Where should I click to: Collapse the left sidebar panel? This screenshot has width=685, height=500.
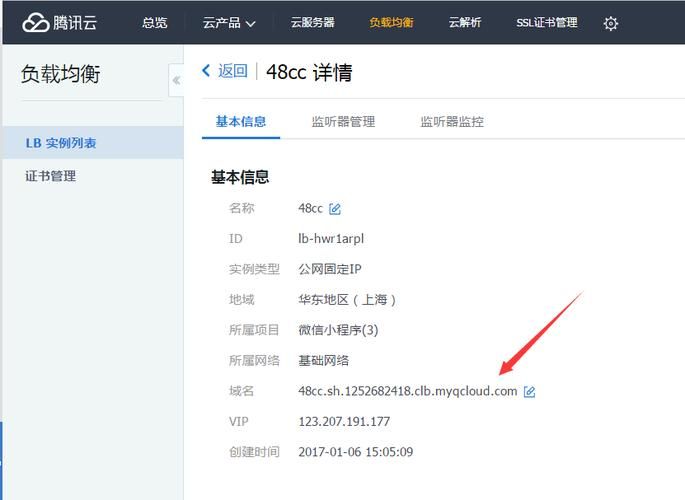point(176,80)
